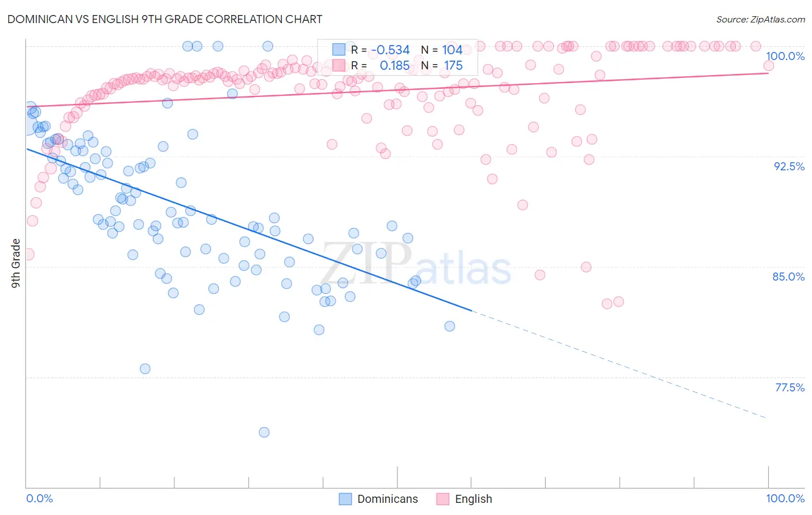This screenshot has height=515, width=812.
Task: Click the N = 175 value
Action: click(442, 65)
